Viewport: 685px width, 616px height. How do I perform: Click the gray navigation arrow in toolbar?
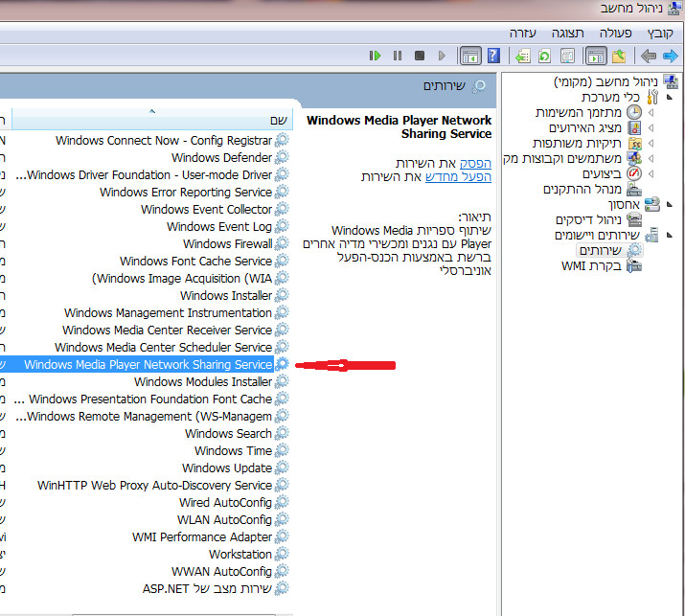649,56
